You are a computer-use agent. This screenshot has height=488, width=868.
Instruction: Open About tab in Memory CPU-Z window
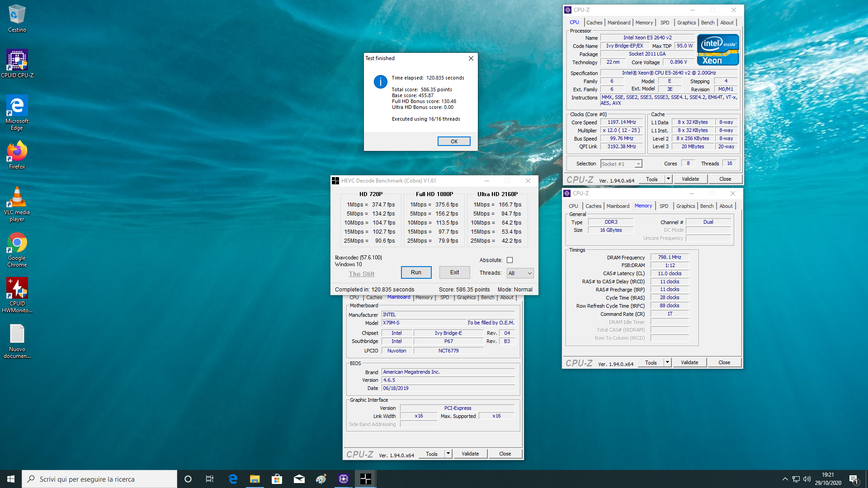[x=726, y=206]
